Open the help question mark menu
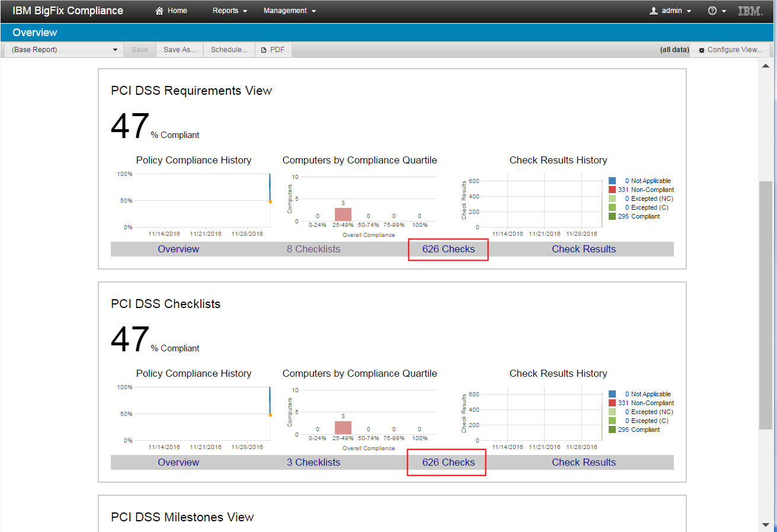This screenshot has width=777, height=532. [x=717, y=11]
